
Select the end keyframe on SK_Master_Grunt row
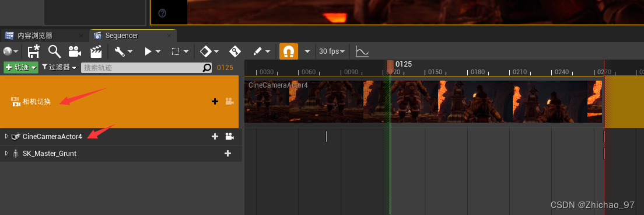tap(604, 153)
